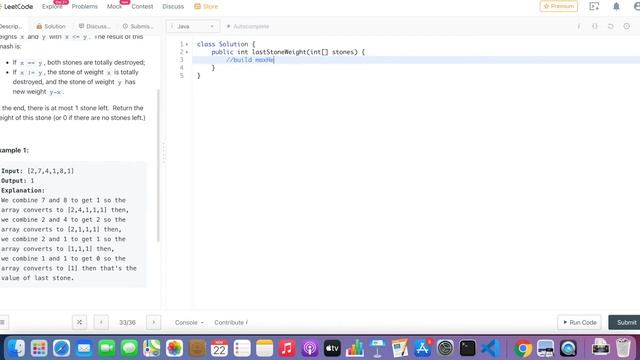Collapse code fold at line 1
The height and width of the screenshot is (360, 640).
point(187,44)
